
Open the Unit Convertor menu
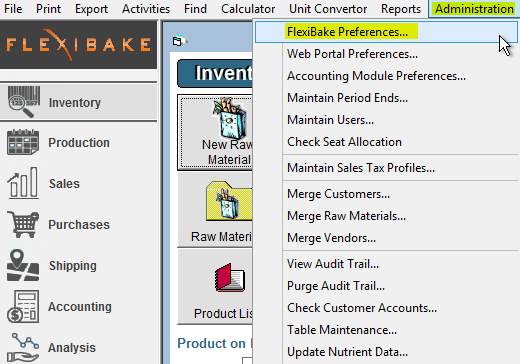coord(328,9)
